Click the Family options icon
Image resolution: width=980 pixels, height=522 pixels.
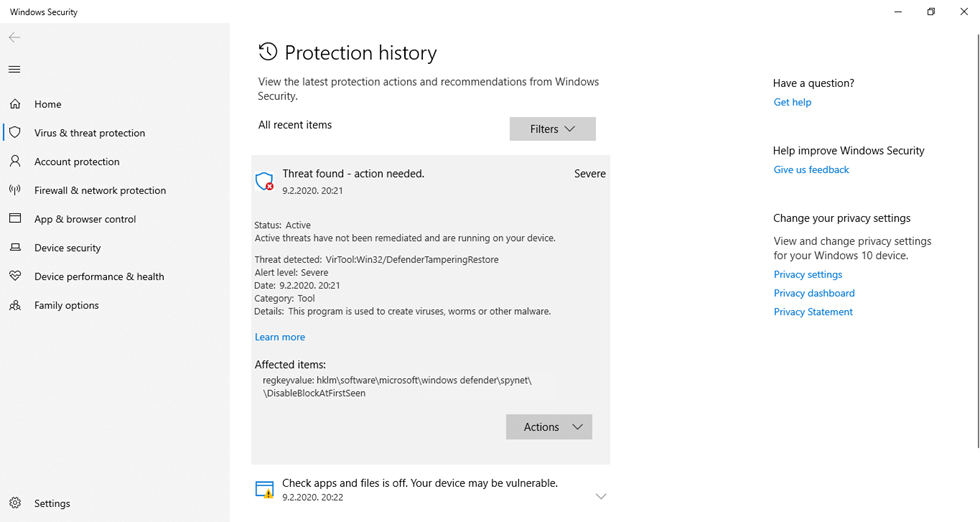(15, 305)
